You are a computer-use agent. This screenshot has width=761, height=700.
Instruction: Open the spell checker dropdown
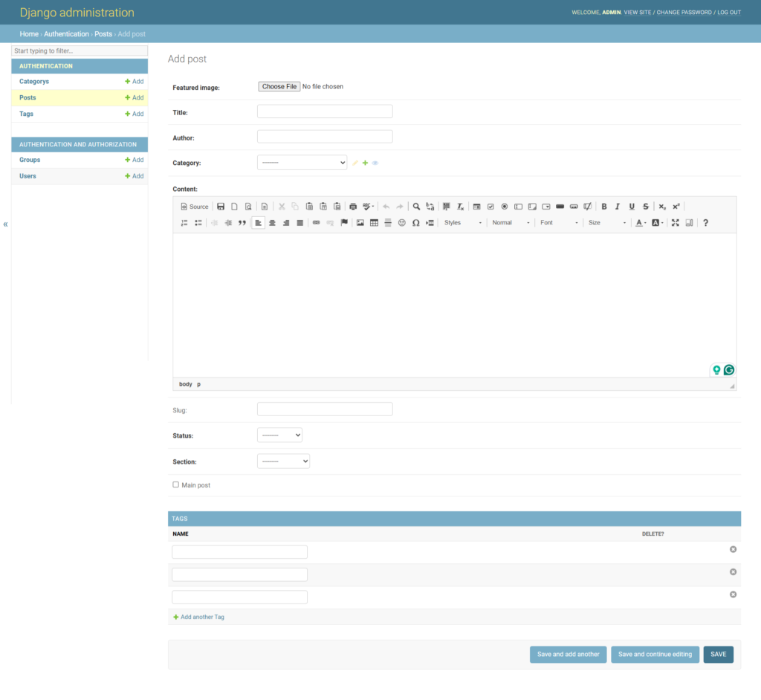click(x=369, y=207)
